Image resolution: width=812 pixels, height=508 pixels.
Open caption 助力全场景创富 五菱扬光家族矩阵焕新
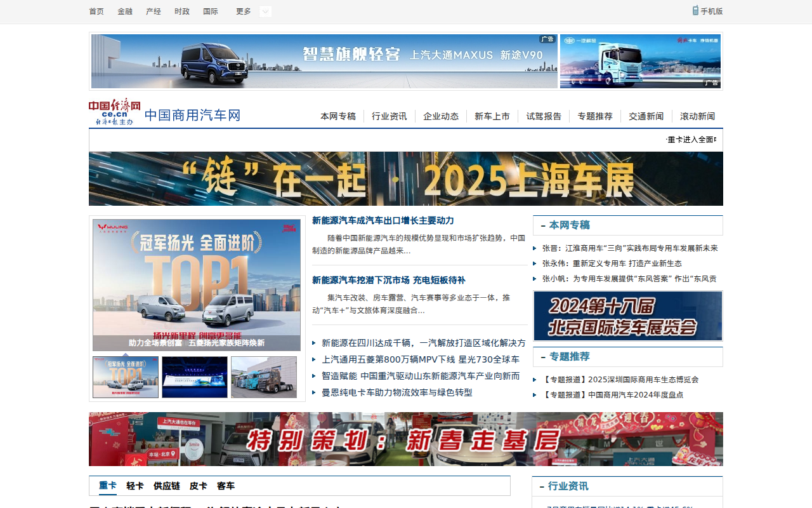pos(197,343)
